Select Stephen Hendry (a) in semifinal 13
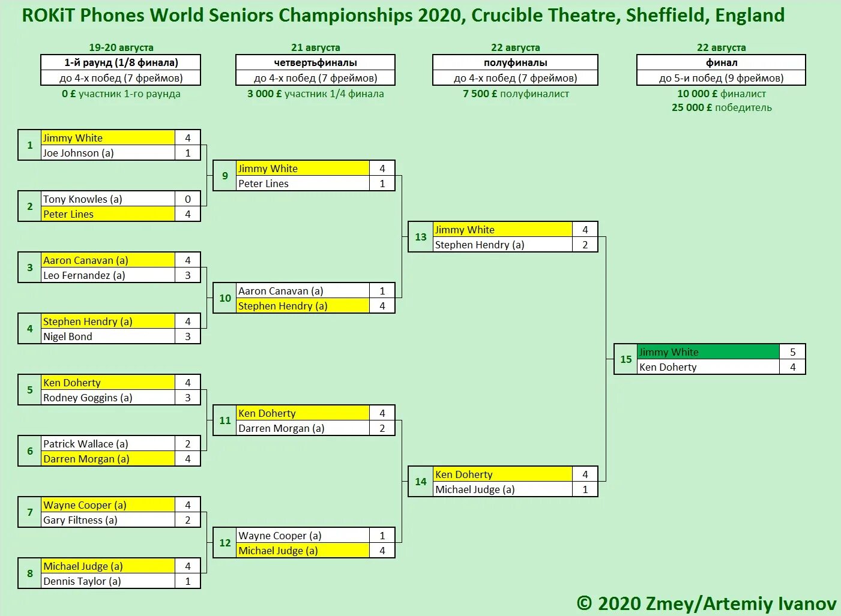Screen dimensions: 841x616 pyautogui.click(x=502, y=245)
